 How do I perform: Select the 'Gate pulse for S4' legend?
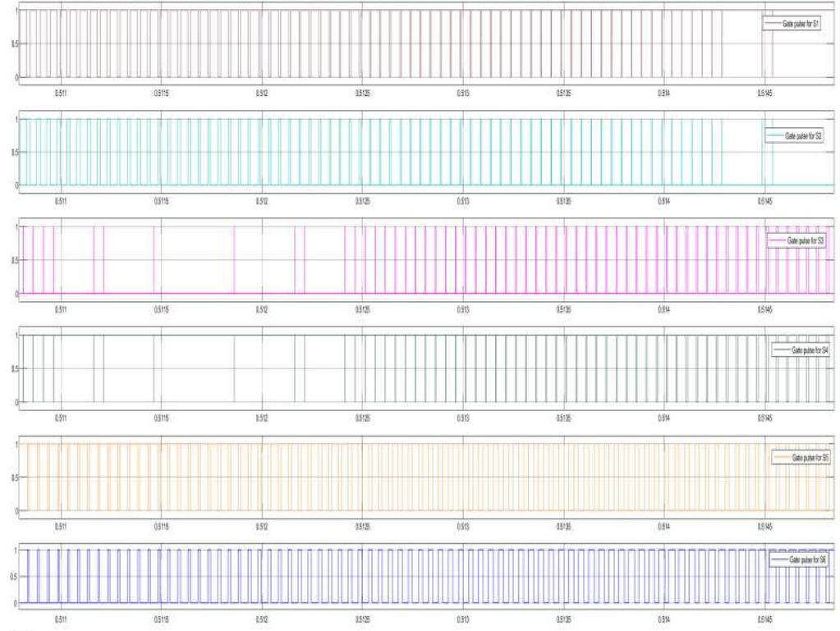(x=801, y=350)
